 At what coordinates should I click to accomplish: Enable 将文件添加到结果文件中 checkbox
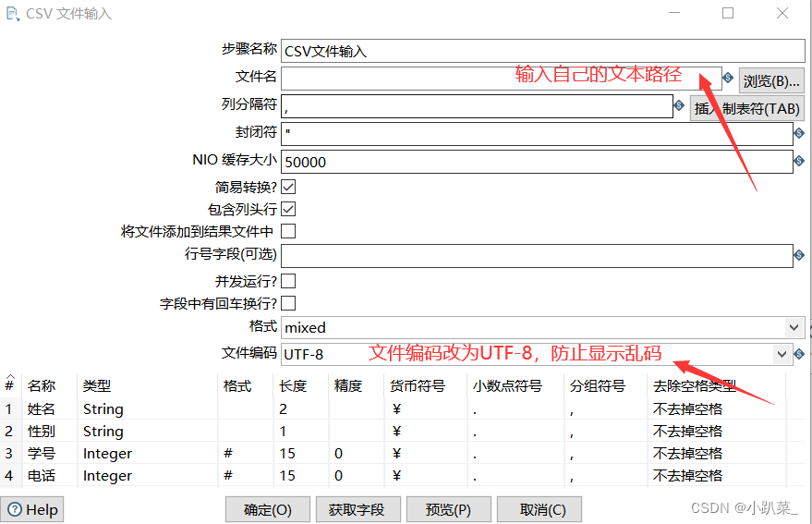point(288,231)
